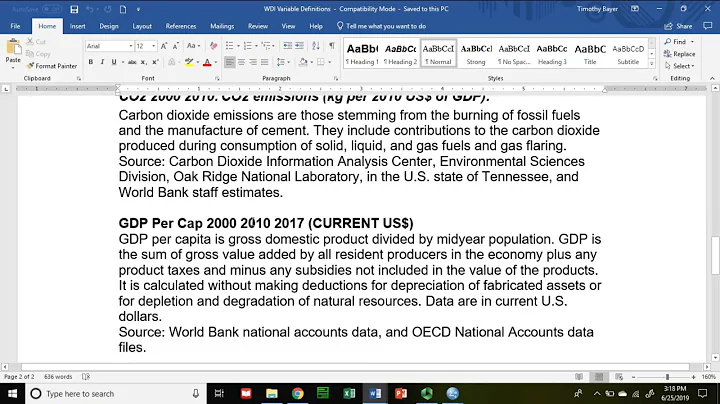Collapse the ribbon arrow
Image resolution: width=720 pixels, height=404 pixels.
click(x=712, y=79)
